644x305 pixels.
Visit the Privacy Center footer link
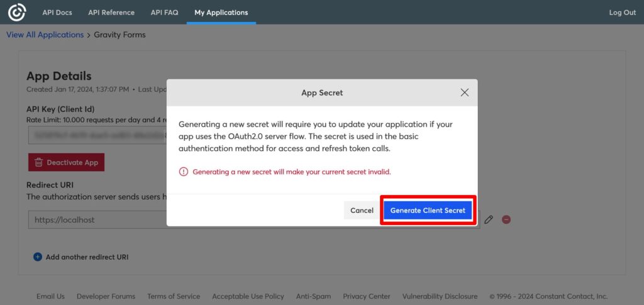tap(366, 296)
